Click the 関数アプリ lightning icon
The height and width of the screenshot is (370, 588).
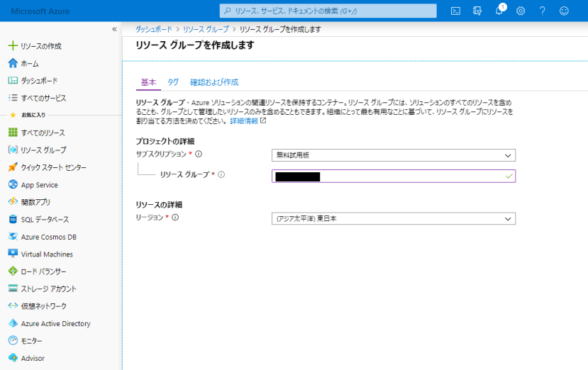pos(13,202)
